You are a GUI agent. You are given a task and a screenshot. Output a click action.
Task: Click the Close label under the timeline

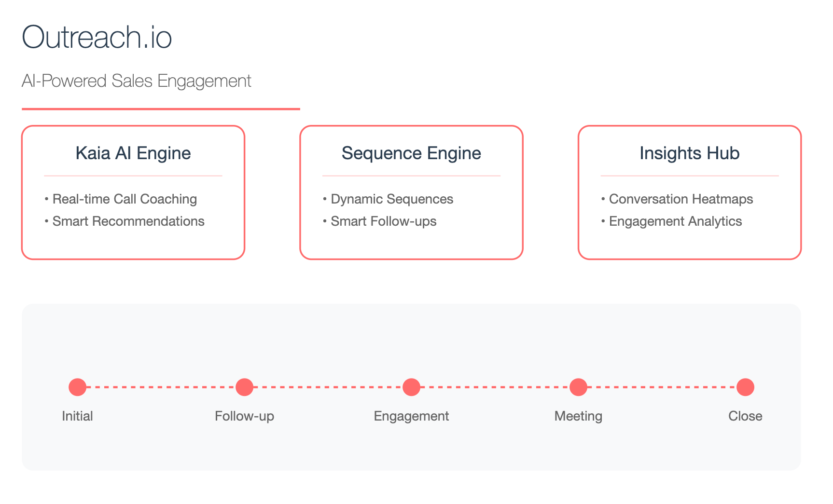(745, 416)
